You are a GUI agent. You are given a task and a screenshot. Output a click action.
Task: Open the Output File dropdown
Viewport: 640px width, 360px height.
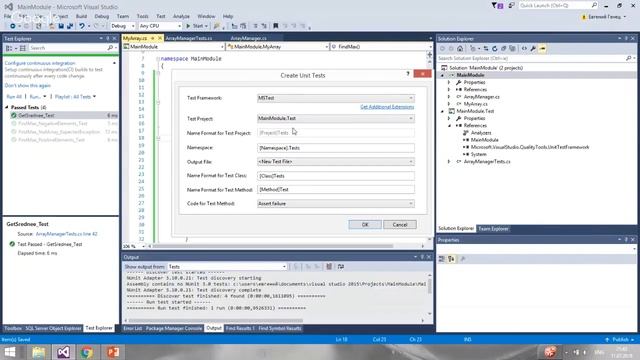coord(336,162)
